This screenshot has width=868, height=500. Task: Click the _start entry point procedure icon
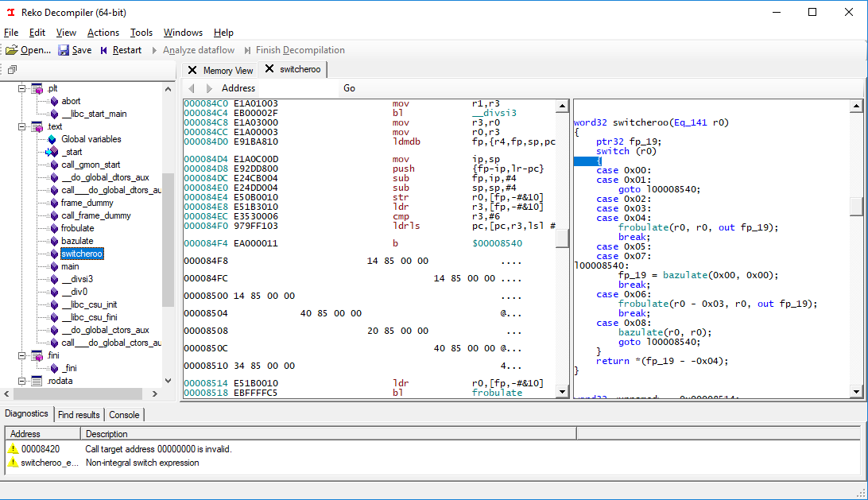click(52, 152)
